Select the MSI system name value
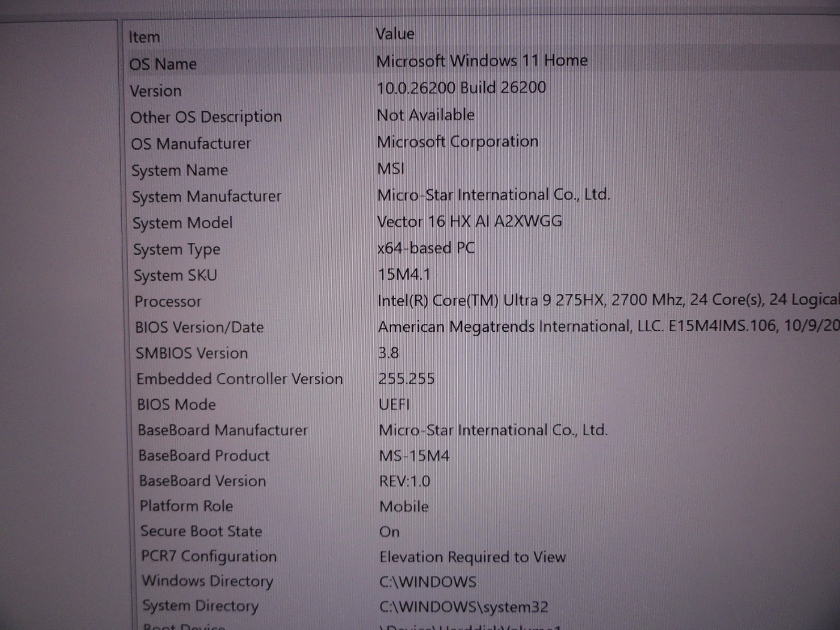The height and width of the screenshot is (630, 840). tap(391, 169)
